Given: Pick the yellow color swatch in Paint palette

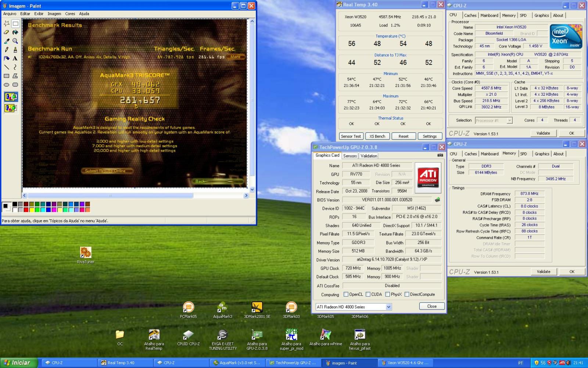Looking at the screenshot, I should [x=32, y=210].
